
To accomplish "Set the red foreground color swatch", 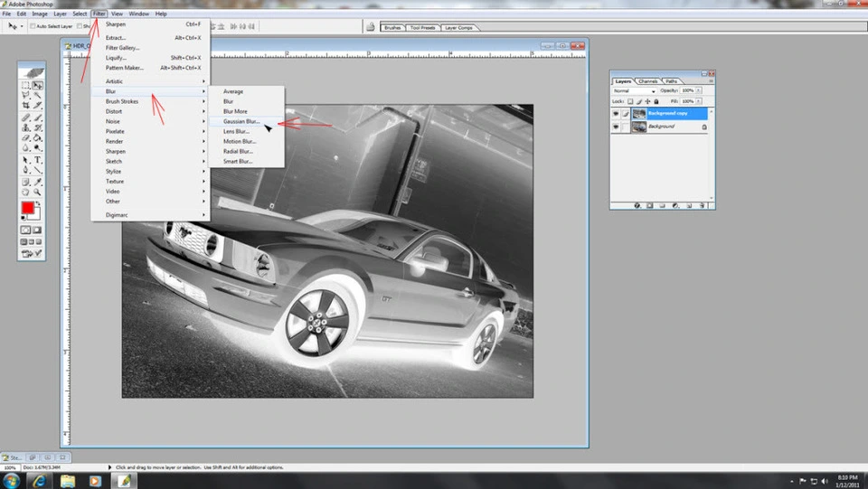I will (x=27, y=207).
